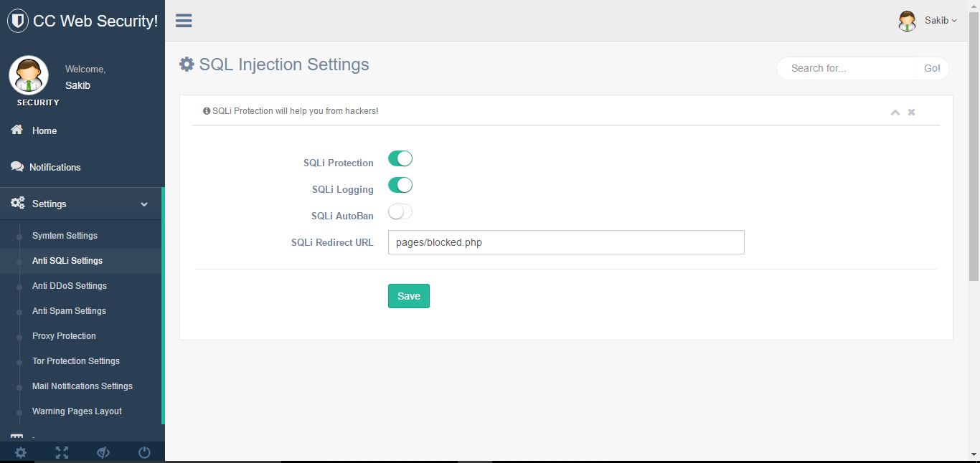Click the hamburger menu toggle icon
The height and width of the screenshot is (463, 980).
tap(184, 20)
